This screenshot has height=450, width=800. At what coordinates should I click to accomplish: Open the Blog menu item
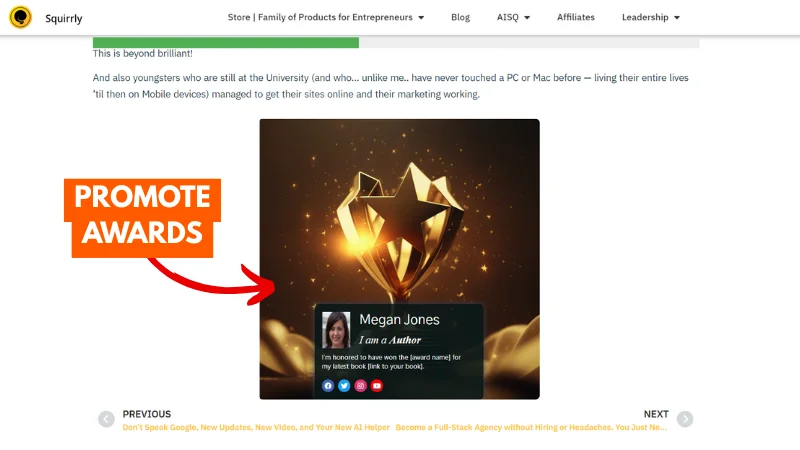point(460,17)
